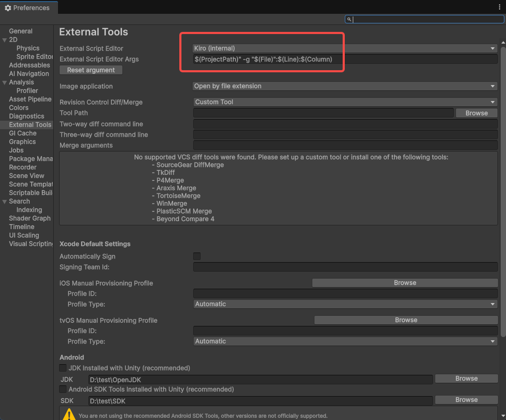Viewport: 506px width, 420px height.
Task: Click the vertical scrollbar thumb
Action: tap(503, 192)
